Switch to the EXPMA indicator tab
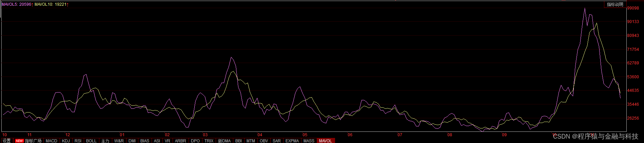 [292, 141]
